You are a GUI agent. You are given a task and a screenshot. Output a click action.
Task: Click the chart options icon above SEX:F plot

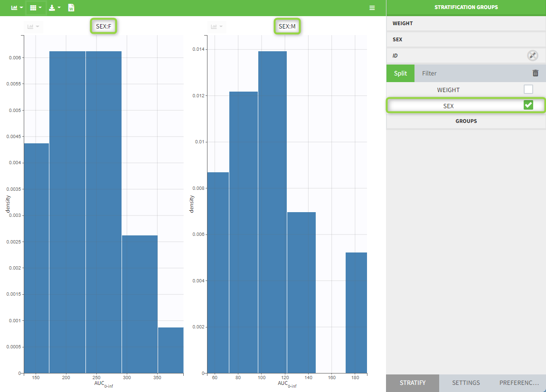click(x=33, y=27)
